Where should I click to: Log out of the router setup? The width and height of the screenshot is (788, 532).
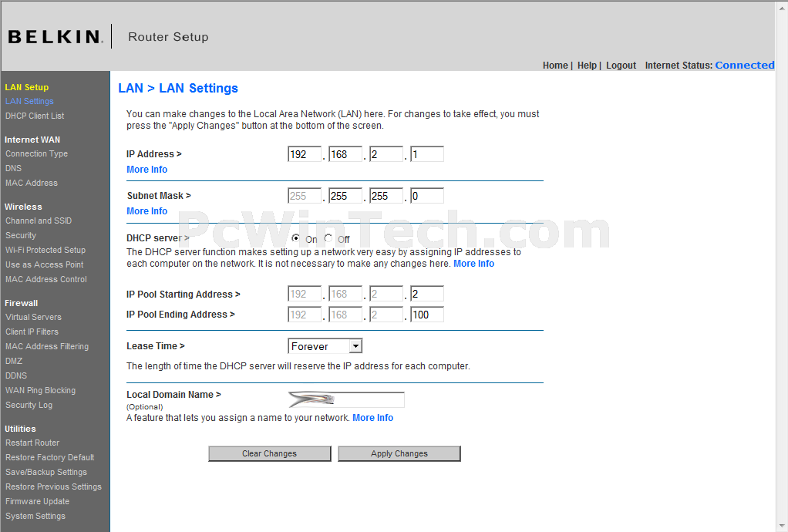click(621, 66)
